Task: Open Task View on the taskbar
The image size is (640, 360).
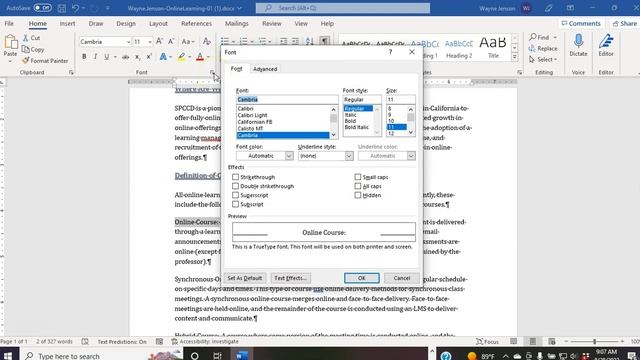Action: point(217,356)
